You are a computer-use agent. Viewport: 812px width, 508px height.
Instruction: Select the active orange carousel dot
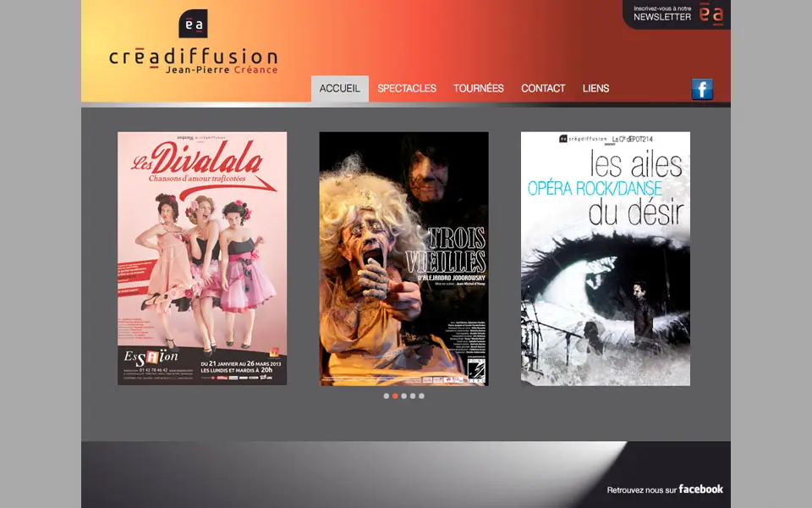click(395, 395)
